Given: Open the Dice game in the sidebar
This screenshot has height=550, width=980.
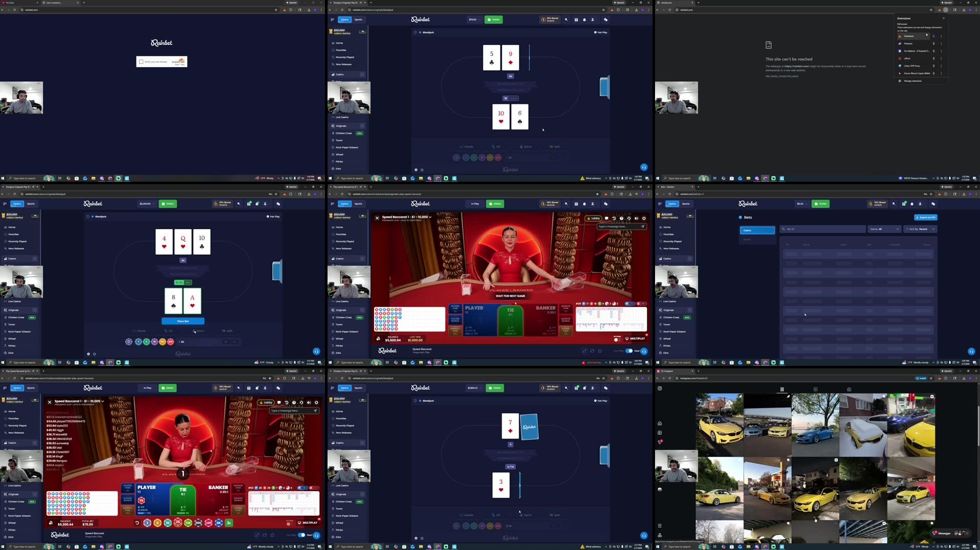Looking at the screenshot, I should point(339,168).
